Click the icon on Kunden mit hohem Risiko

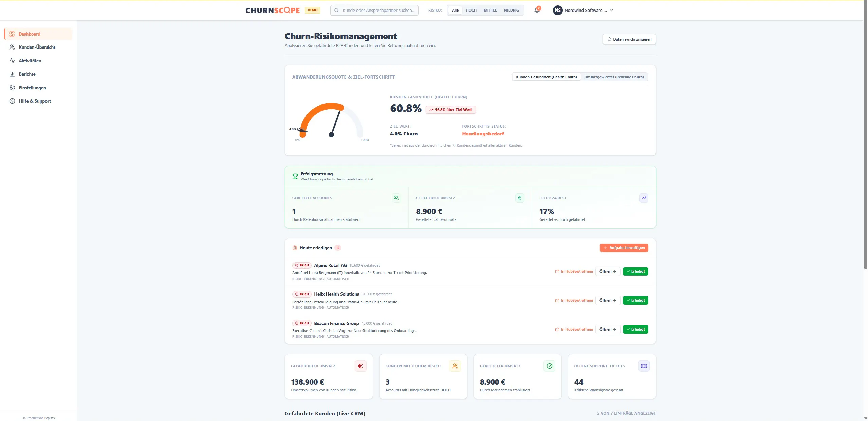tap(455, 366)
